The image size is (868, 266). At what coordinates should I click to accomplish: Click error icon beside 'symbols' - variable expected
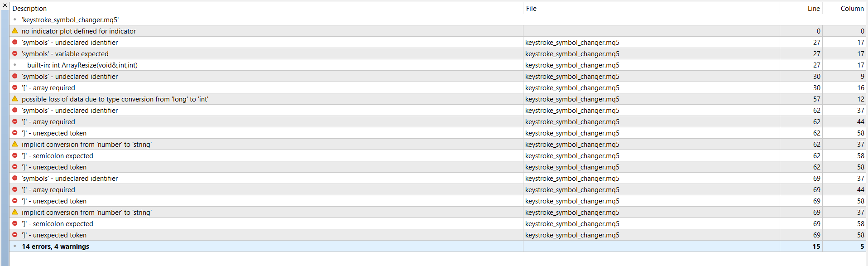pos(15,53)
